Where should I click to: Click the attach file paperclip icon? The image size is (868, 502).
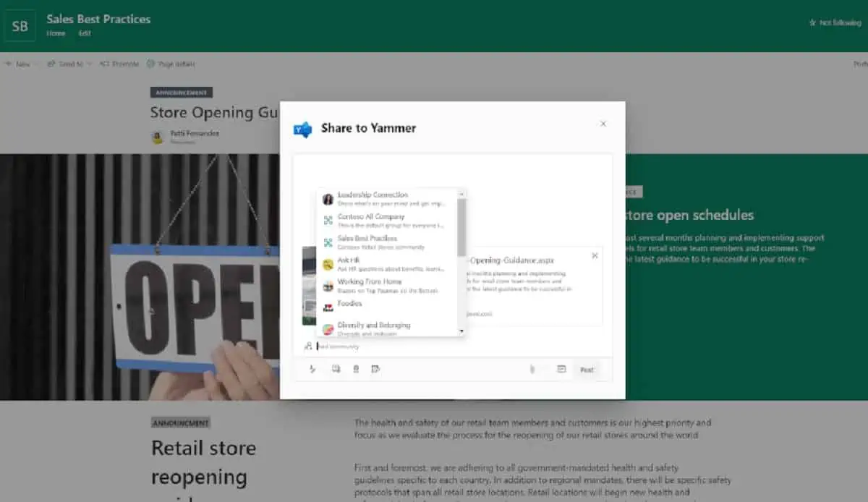(532, 370)
